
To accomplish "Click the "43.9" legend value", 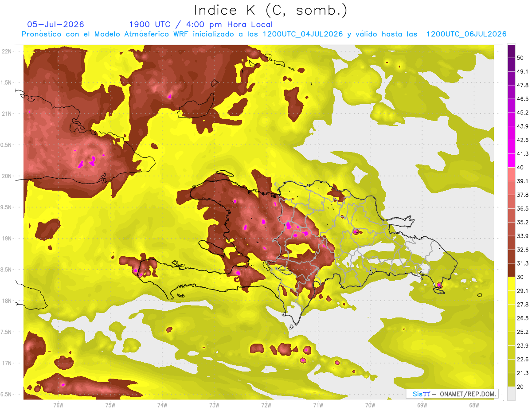I will pyautogui.click(x=522, y=126).
